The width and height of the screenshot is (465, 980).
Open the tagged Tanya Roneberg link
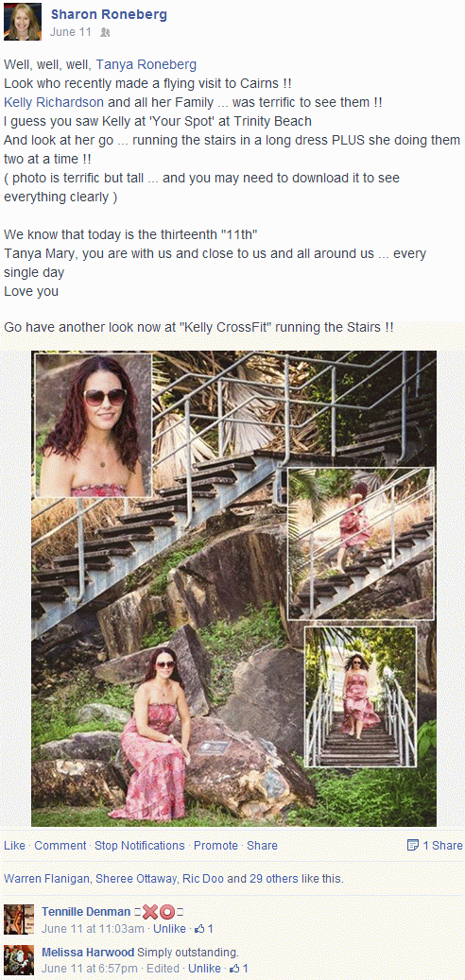(146, 64)
